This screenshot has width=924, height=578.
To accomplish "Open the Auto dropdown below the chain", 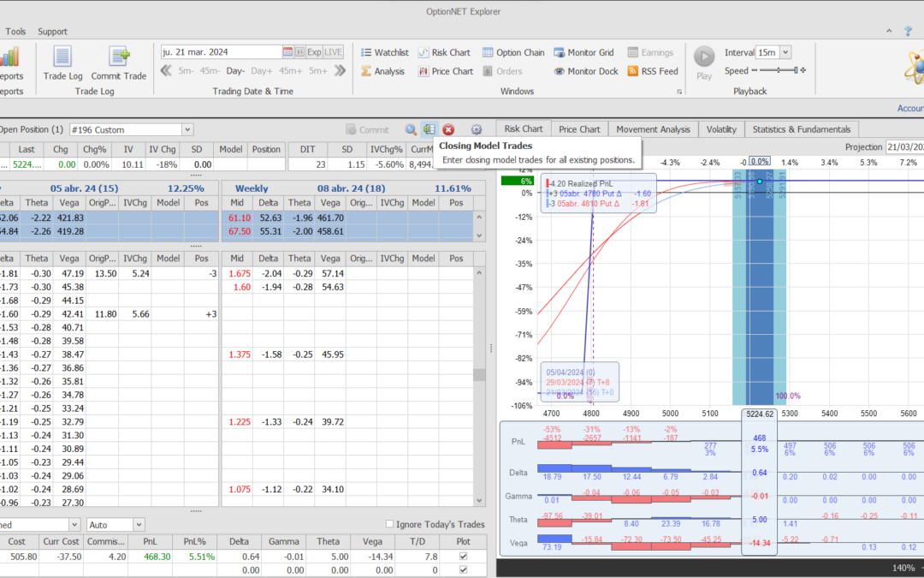I will tap(139, 524).
